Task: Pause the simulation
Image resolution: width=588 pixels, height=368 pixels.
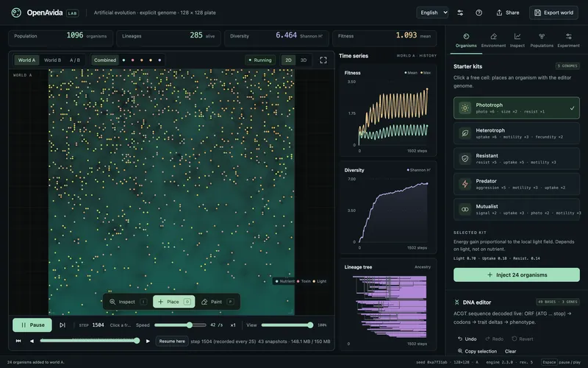Action: tap(32, 325)
